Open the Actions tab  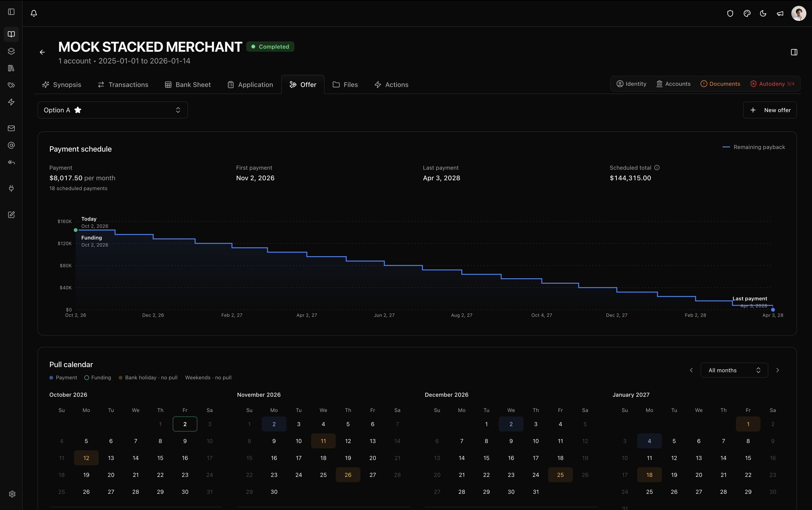click(391, 85)
